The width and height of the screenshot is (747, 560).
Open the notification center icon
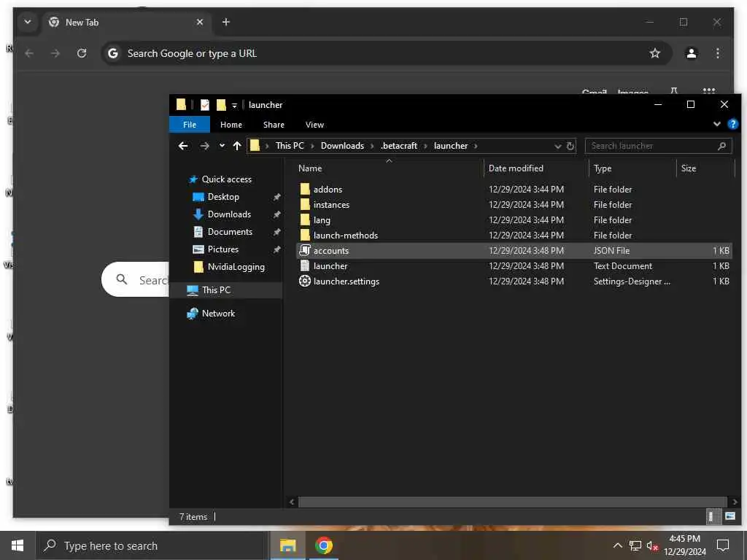[x=723, y=545]
